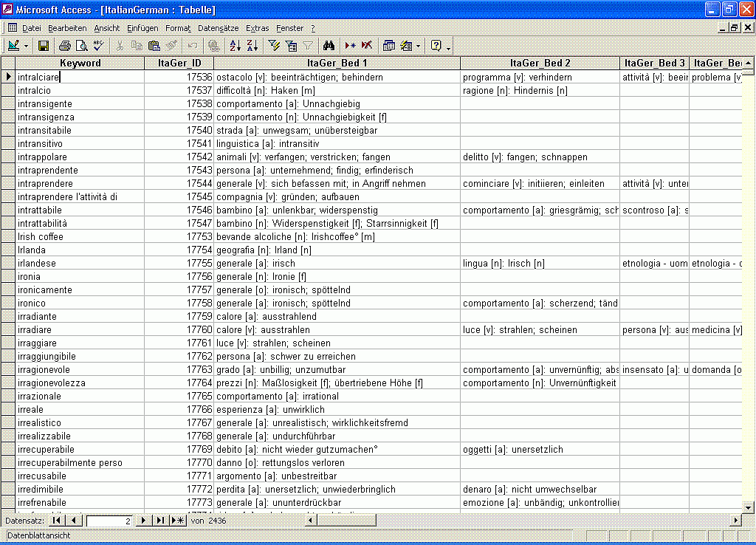Select the ItaGer_ID column header

[x=179, y=64]
